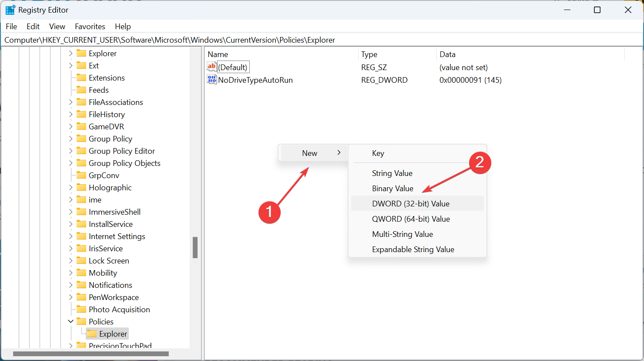The height and width of the screenshot is (361, 644).
Task: Click the Extensions folder icon
Action: tap(81, 78)
